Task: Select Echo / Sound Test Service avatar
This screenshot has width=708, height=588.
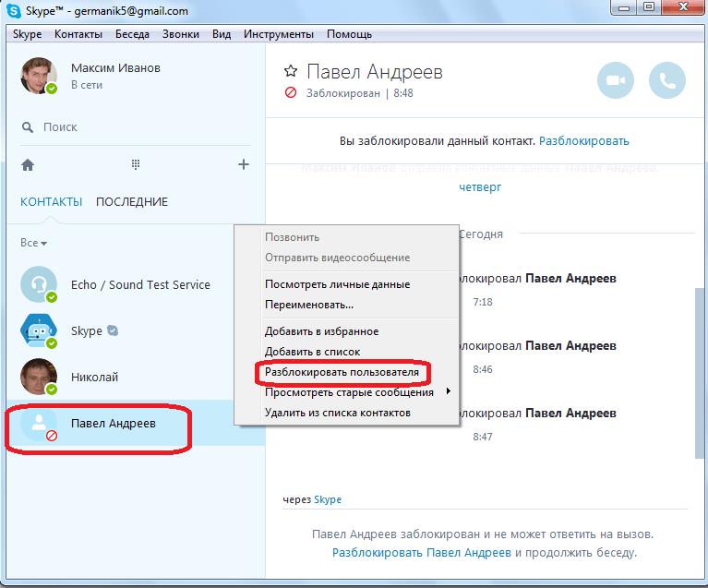Action: coord(39,284)
